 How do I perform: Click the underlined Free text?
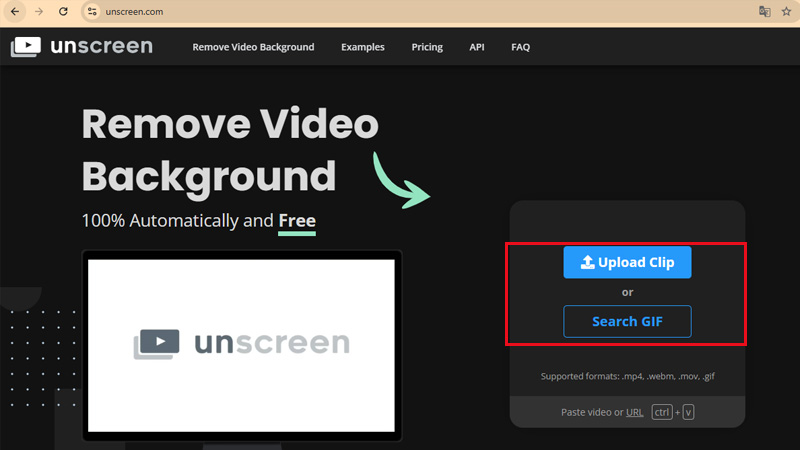pyautogui.click(x=297, y=220)
